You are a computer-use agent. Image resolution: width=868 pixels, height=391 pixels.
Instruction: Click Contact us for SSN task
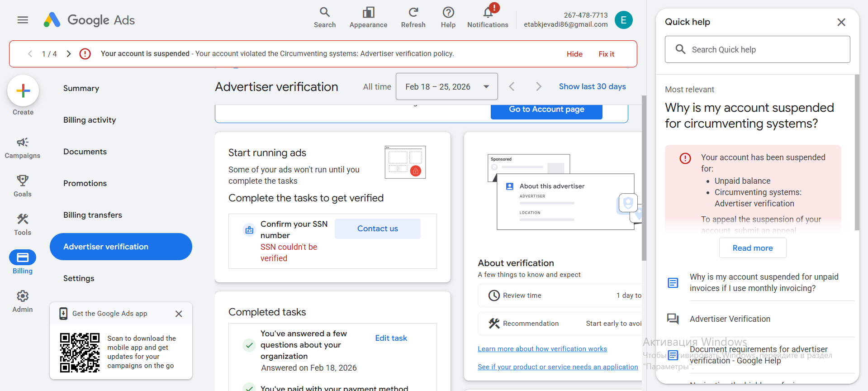[378, 229]
